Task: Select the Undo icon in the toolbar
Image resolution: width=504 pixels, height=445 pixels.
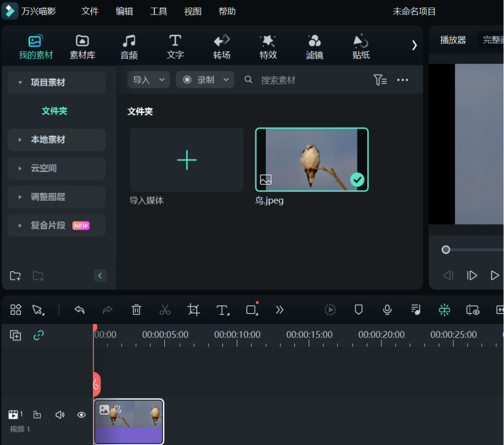Action: 79,310
